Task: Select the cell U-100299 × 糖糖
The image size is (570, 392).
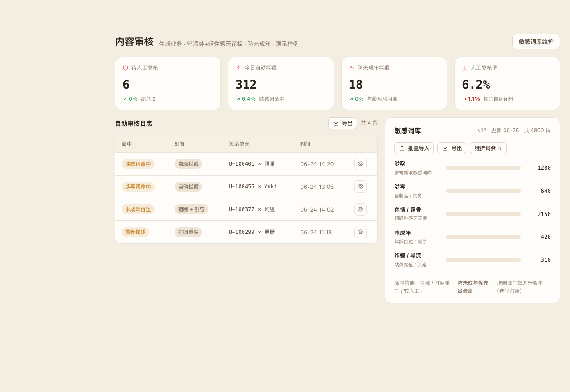Action: pyautogui.click(x=252, y=232)
